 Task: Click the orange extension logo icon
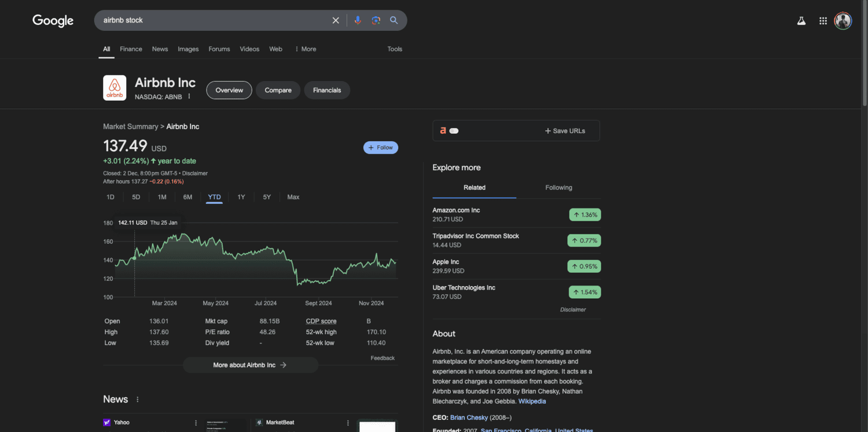[x=443, y=131]
